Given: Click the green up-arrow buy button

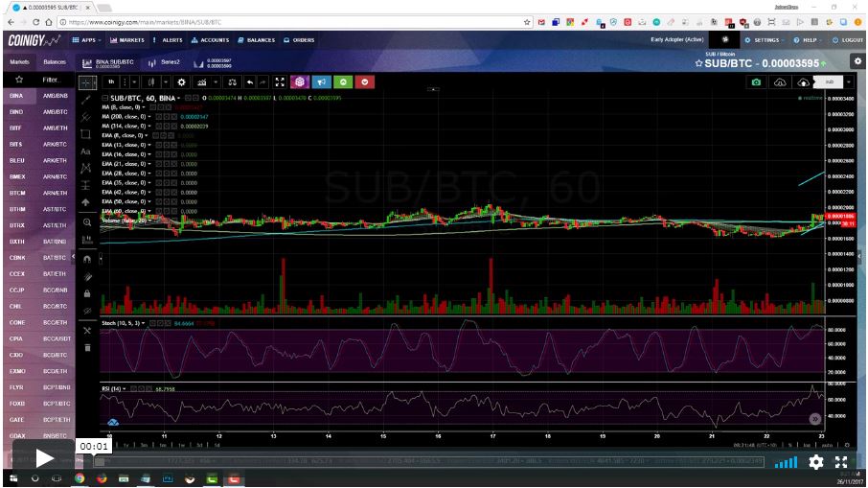Looking at the screenshot, I should 343,82.
